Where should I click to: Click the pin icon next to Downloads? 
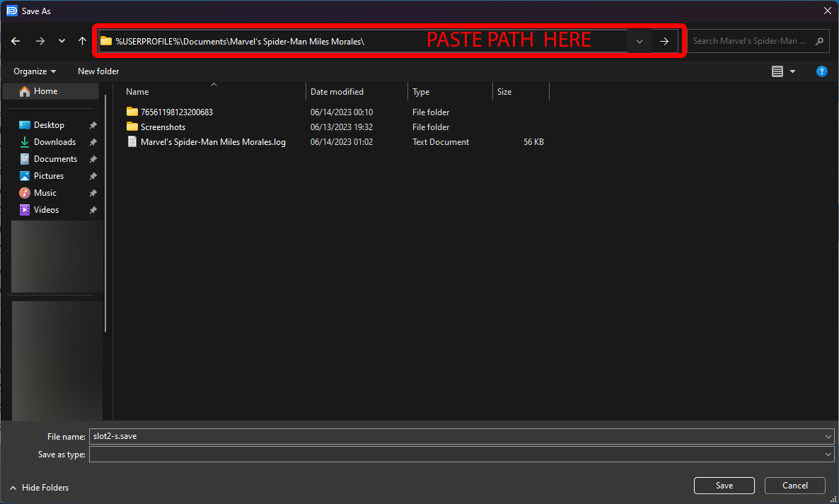[93, 142]
